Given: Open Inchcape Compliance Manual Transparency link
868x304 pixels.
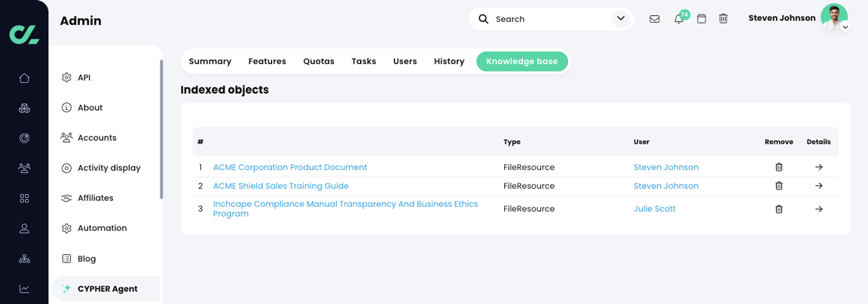Looking at the screenshot, I should (345, 209).
